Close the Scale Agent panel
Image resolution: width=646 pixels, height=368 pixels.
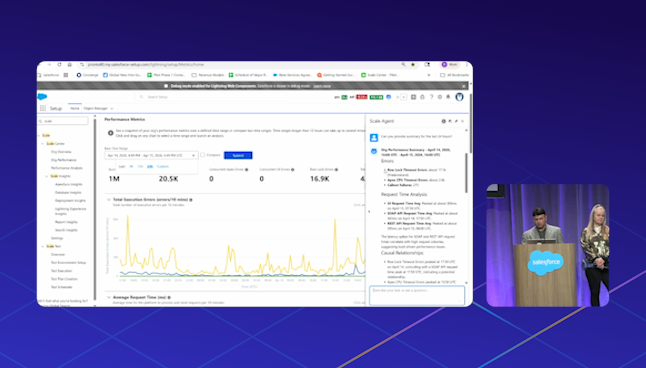pos(462,121)
